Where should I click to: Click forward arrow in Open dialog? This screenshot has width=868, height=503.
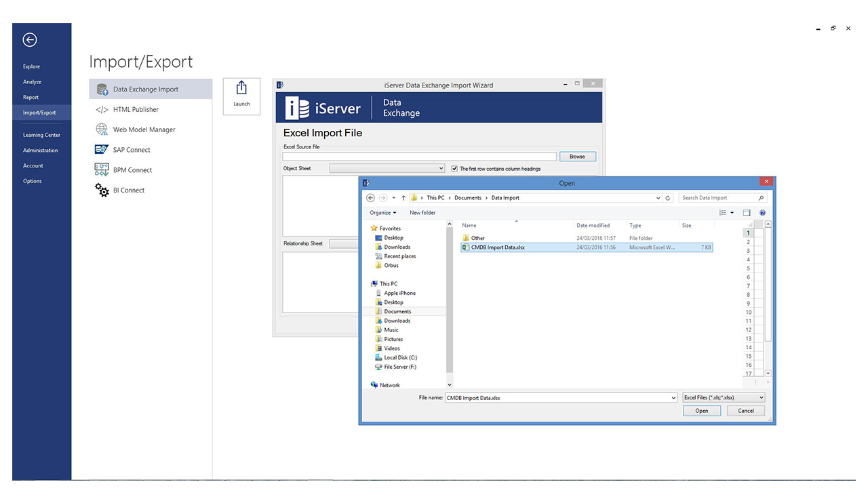pyautogui.click(x=383, y=198)
